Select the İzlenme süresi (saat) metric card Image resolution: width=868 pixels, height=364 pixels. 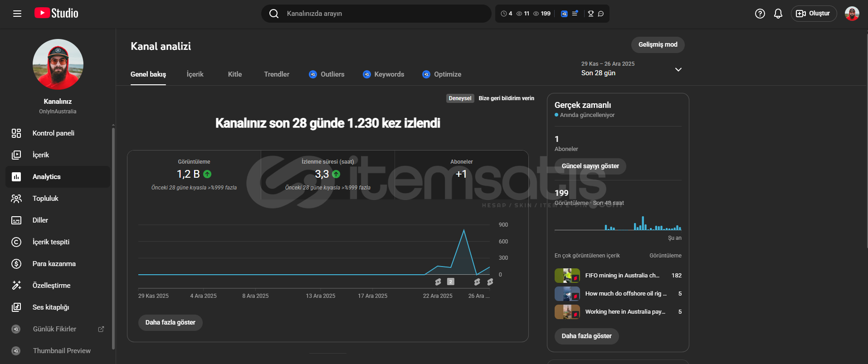(x=327, y=175)
